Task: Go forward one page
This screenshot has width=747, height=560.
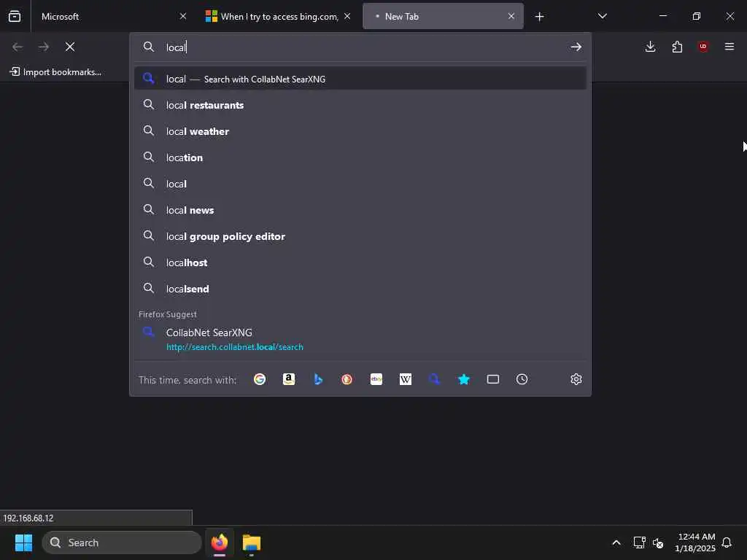Action: coord(44,47)
